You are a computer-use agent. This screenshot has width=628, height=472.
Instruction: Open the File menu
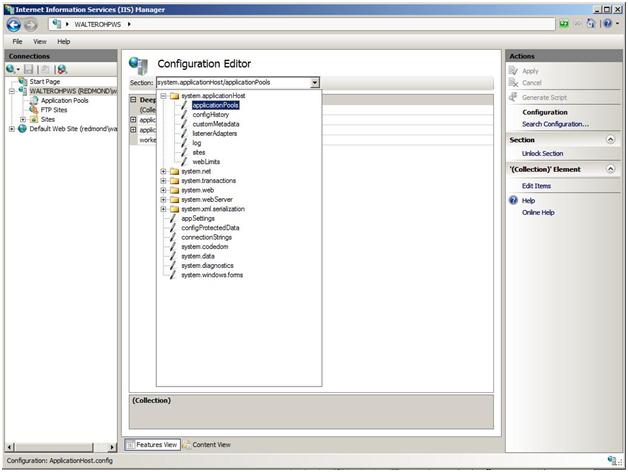[x=18, y=41]
